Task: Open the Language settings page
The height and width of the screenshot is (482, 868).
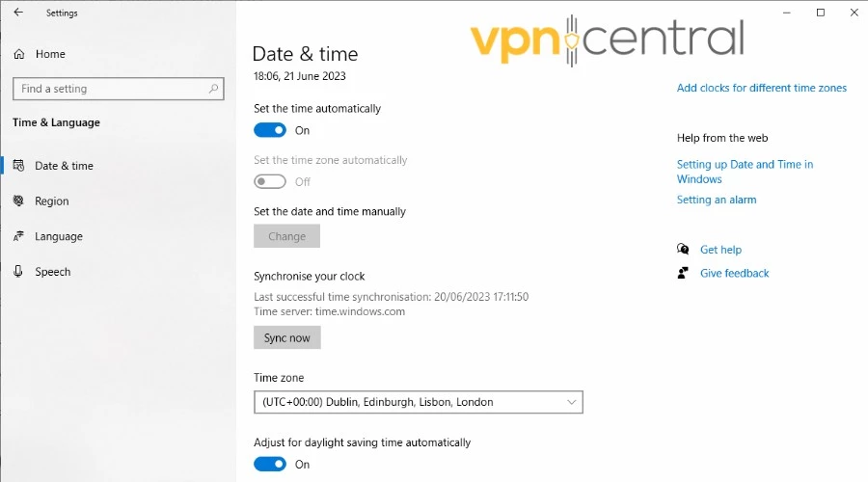Action: click(x=59, y=236)
